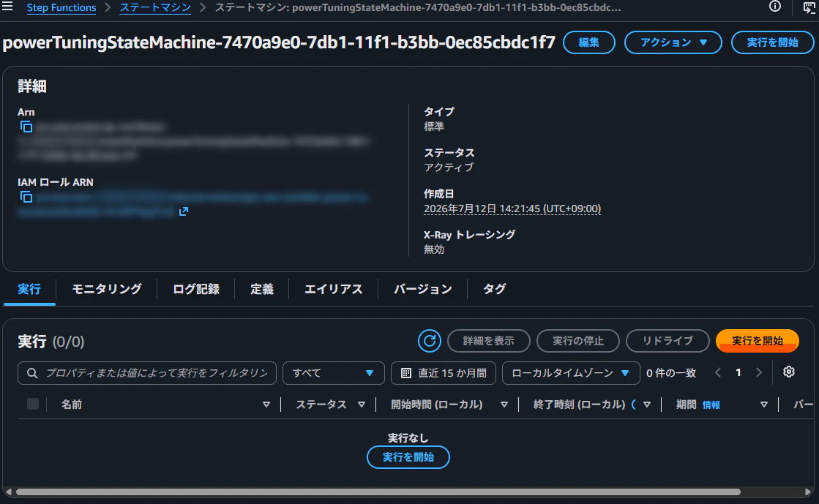The height and width of the screenshot is (504, 819).
Task: Click the orange 実行を開始 button
Action: pyautogui.click(x=758, y=341)
